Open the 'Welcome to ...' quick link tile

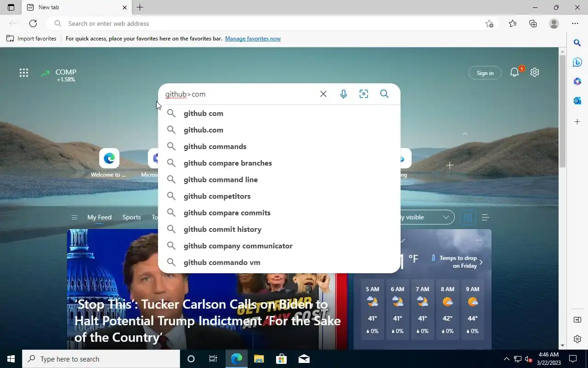[x=109, y=163]
